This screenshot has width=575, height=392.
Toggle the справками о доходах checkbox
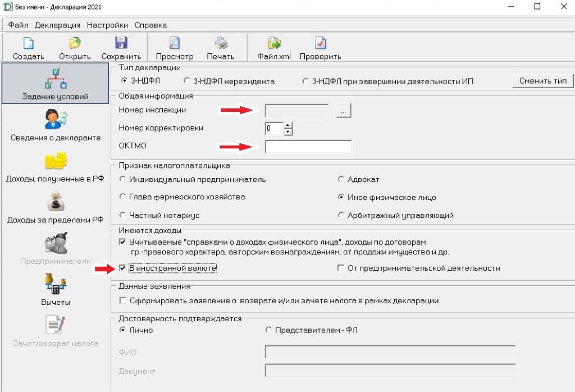(122, 242)
